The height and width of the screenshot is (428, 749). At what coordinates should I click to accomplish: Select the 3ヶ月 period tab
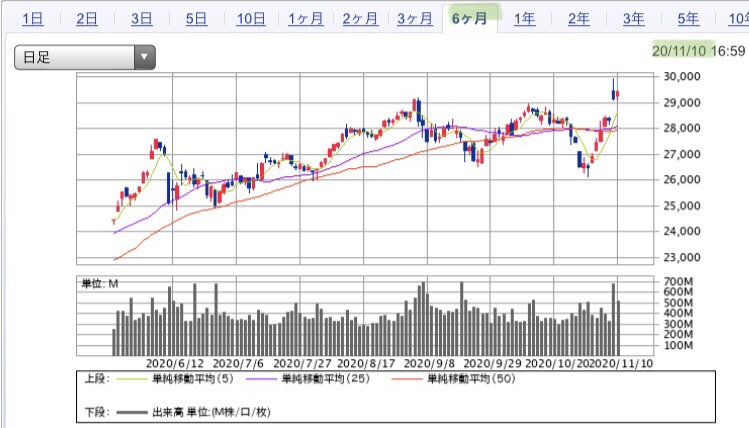pos(415,19)
